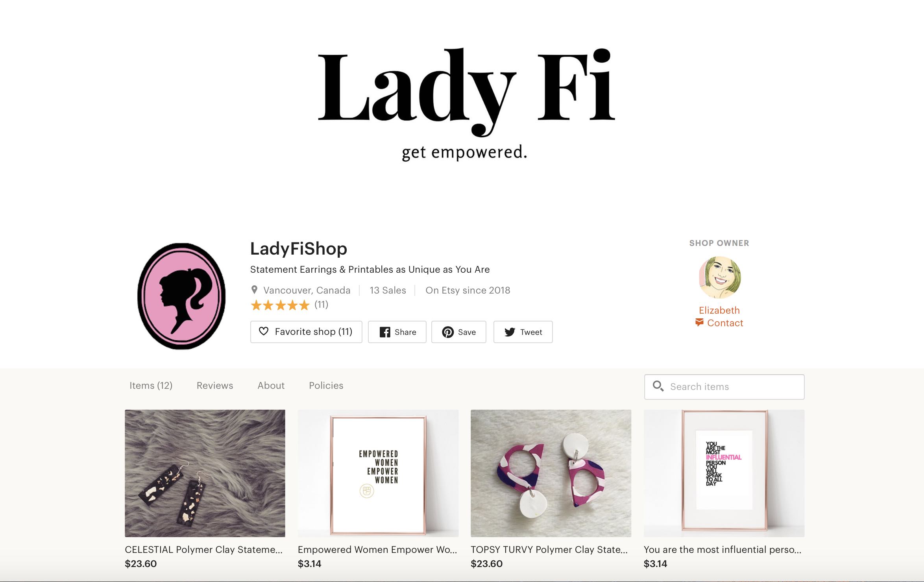This screenshot has height=582, width=924.
Task: Open the most influential person print thumbnail
Action: 724,473
